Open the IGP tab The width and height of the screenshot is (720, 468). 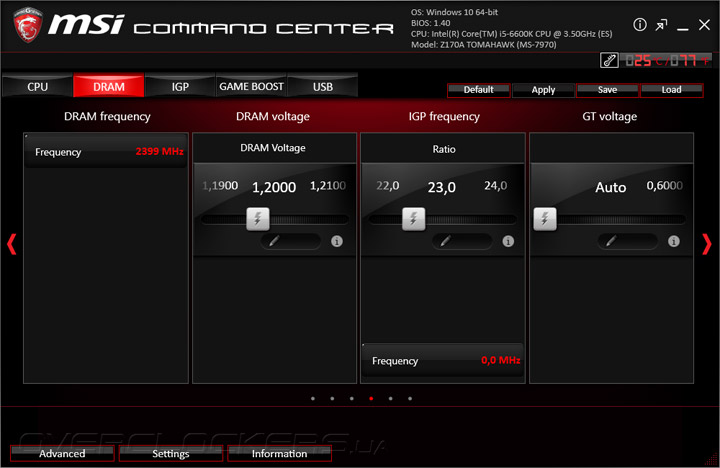180,86
